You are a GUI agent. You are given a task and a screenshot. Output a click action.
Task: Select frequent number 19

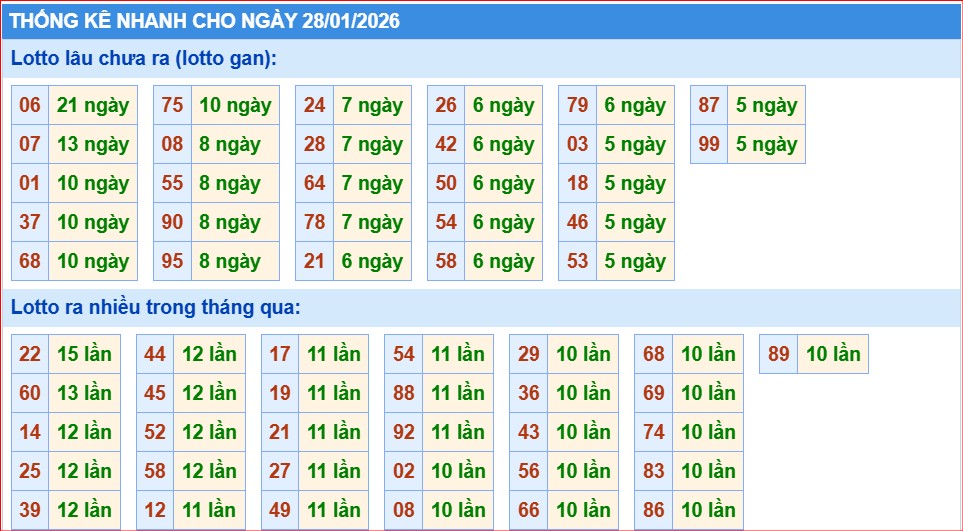[x=280, y=393]
